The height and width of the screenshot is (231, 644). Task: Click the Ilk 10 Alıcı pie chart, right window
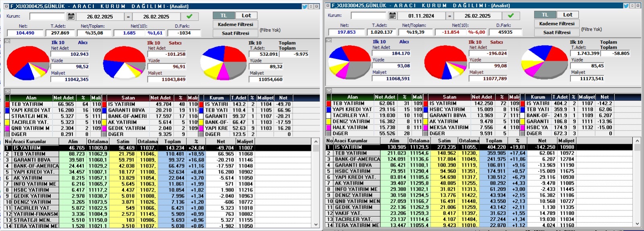coord(349,62)
